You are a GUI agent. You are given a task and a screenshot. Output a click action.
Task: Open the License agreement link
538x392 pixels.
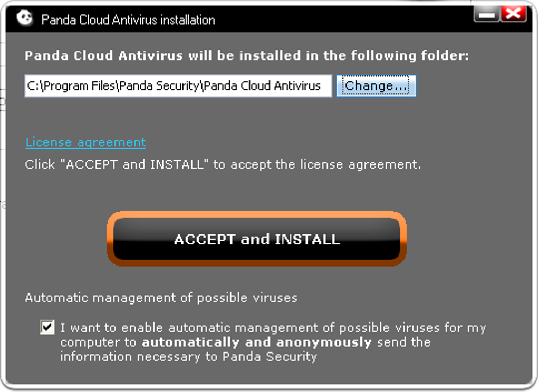pos(85,142)
